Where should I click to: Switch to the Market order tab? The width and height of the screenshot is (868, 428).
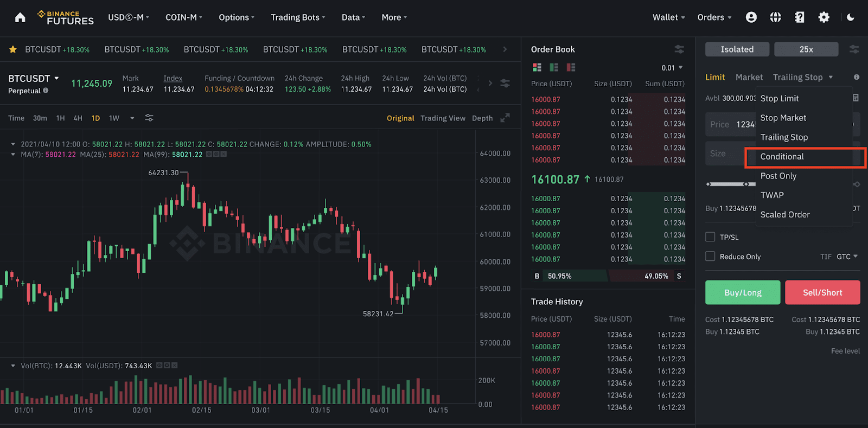749,77
